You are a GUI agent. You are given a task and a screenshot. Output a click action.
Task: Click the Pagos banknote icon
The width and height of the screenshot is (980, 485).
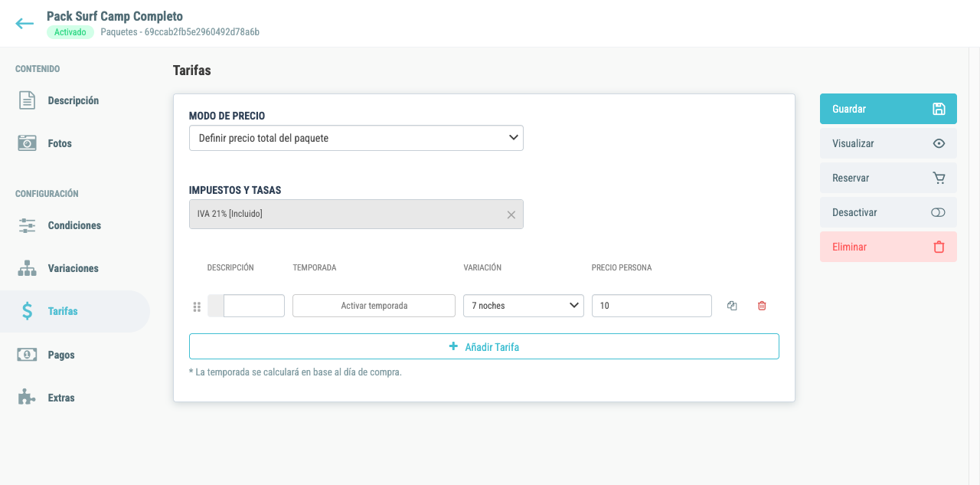[x=28, y=355]
